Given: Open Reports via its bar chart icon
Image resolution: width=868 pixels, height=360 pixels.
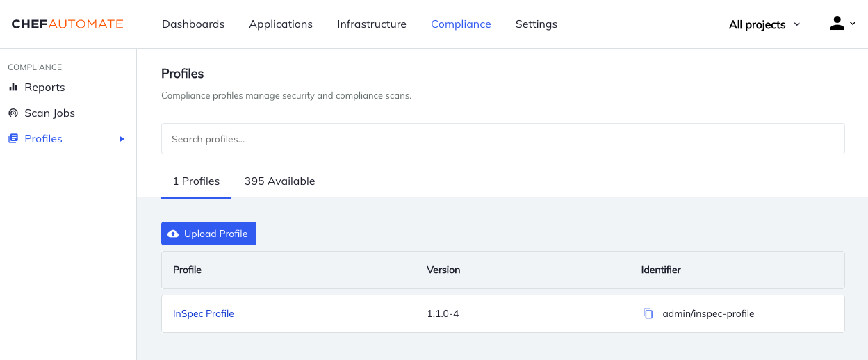Looking at the screenshot, I should [x=13, y=88].
